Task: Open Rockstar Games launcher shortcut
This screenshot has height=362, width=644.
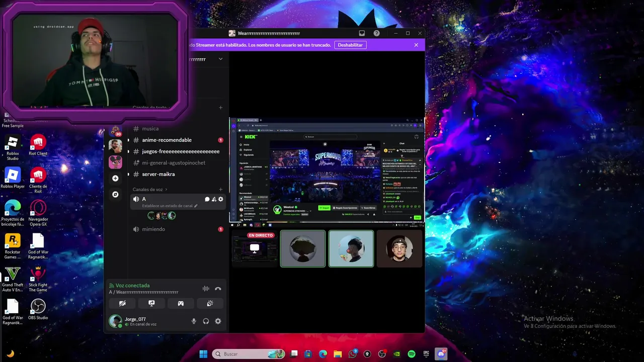Action: click(13, 246)
